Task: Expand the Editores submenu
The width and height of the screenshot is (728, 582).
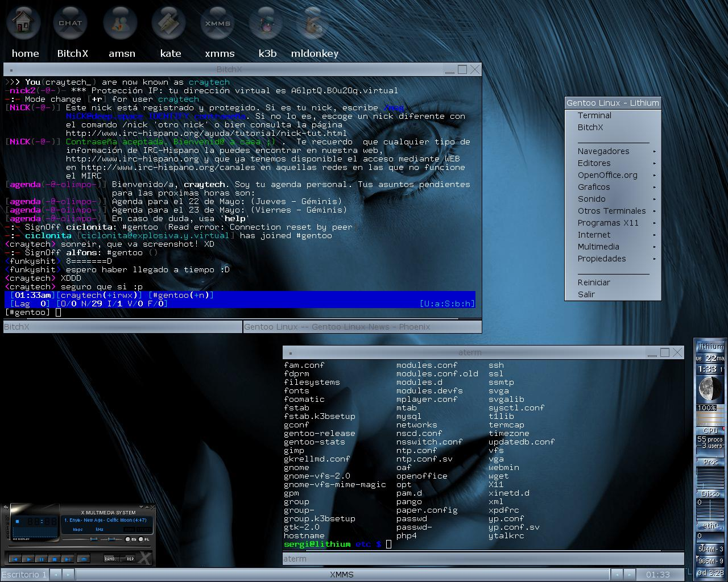Action: tap(613, 163)
